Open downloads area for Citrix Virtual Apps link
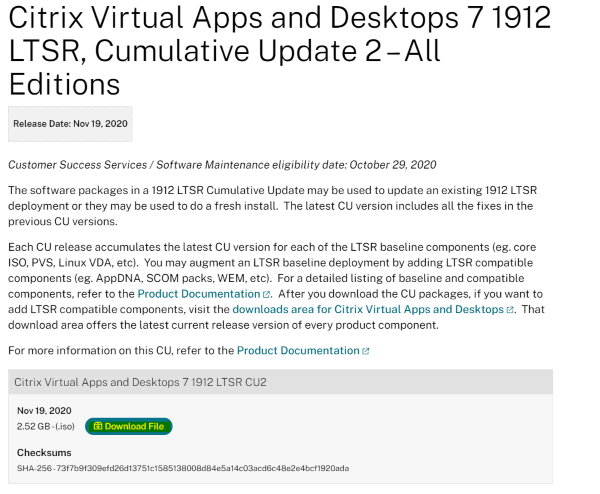The image size is (600, 494). click(368, 309)
